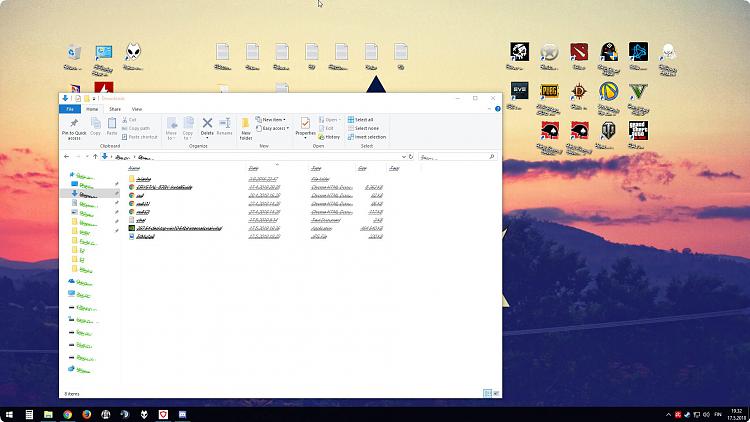Open file History from ribbon
The height and width of the screenshot is (422, 750).
coord(329,137)
